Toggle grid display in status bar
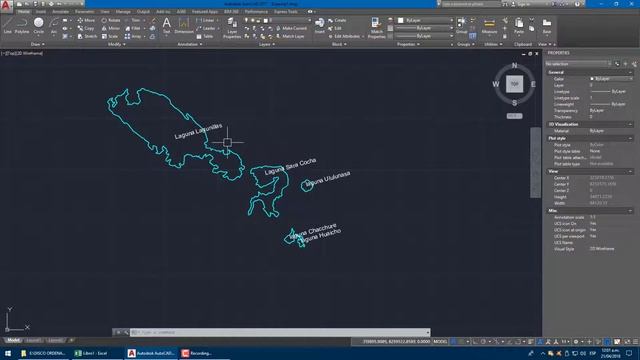 [453, 342]
